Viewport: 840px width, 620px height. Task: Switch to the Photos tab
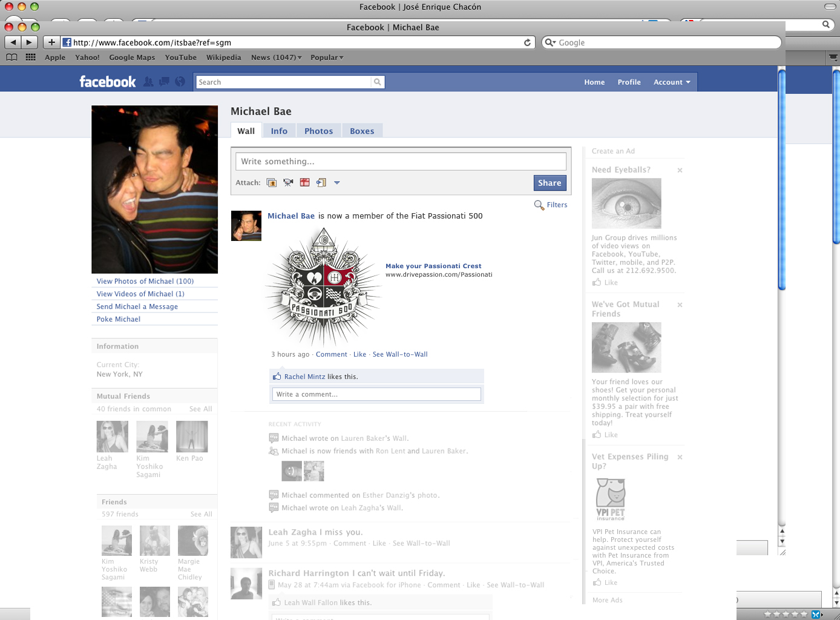pyautogui.click(x=318, y=131)
